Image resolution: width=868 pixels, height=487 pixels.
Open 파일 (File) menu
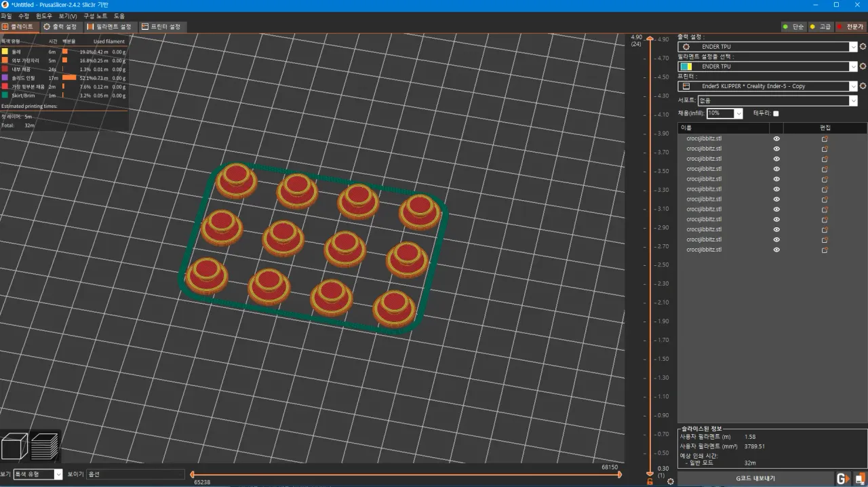pos(6,16)
